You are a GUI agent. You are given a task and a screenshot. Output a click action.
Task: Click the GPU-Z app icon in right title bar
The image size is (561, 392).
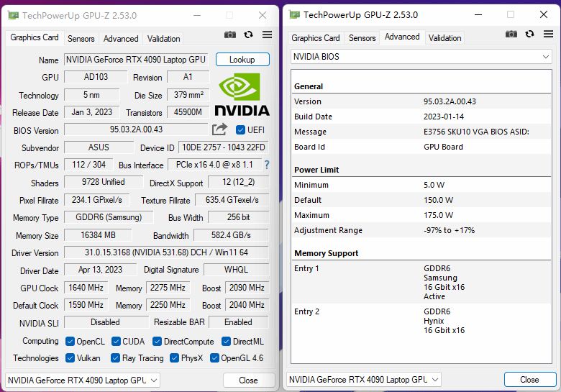tap(294, 14)
